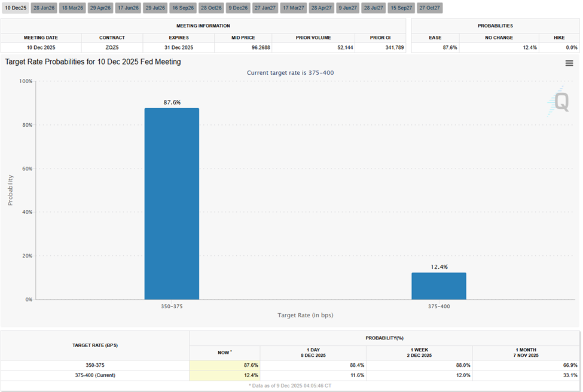Open the 27 Jan27 meeting tab
This screenshot has width=583, height=392.
[264, 7]
